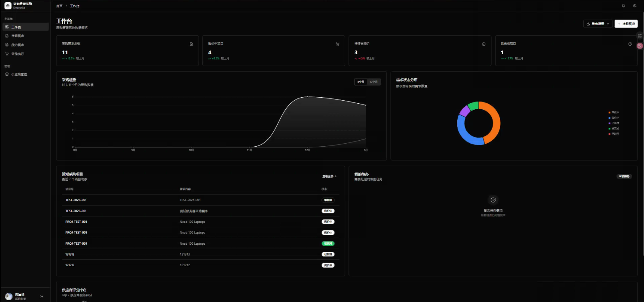The width and height of the screenshot is (644, 302).
Task: Toggle the 已批准 legend entry in pie chart
Action: click(x=614, y=123)
